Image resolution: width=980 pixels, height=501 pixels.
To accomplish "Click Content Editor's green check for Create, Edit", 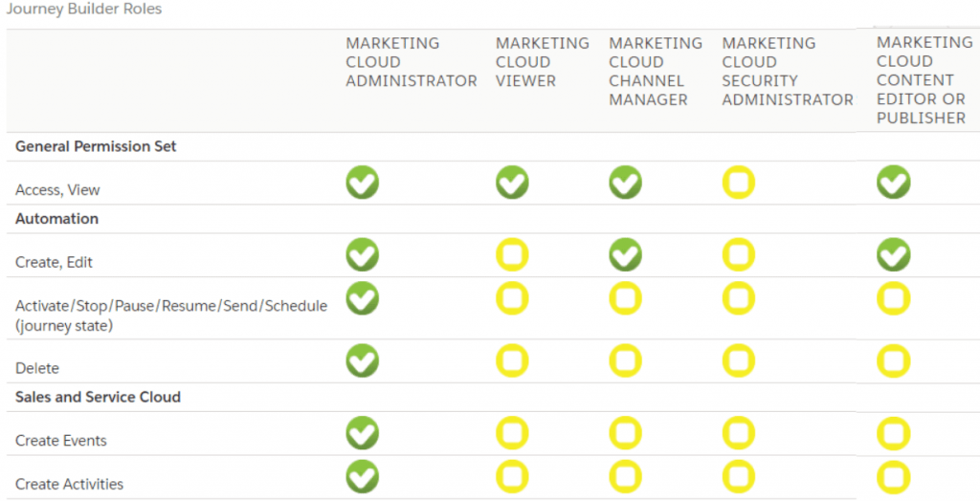I will [x=893, y=254].
